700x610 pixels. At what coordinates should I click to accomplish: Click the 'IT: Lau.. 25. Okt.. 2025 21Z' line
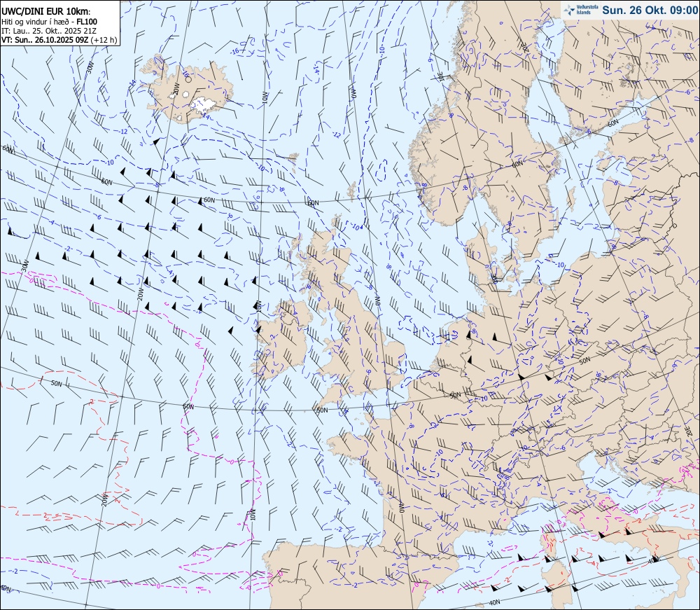tap(48, 31)
